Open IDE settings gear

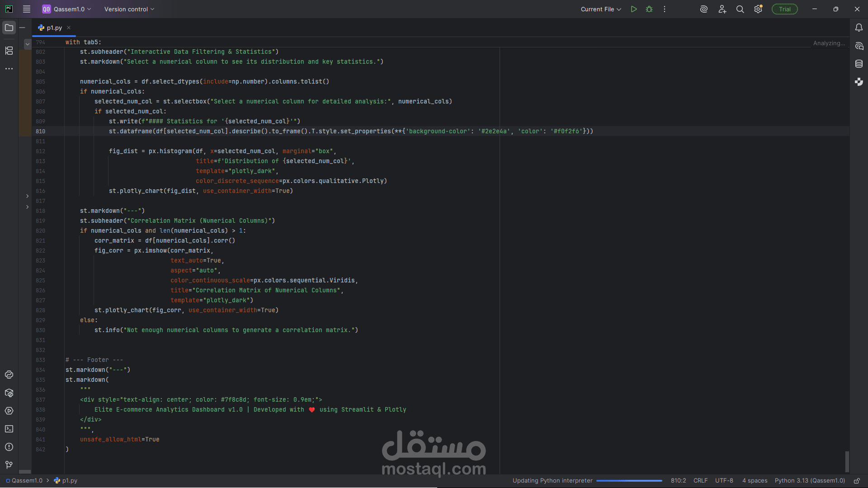tap(758, 9)
